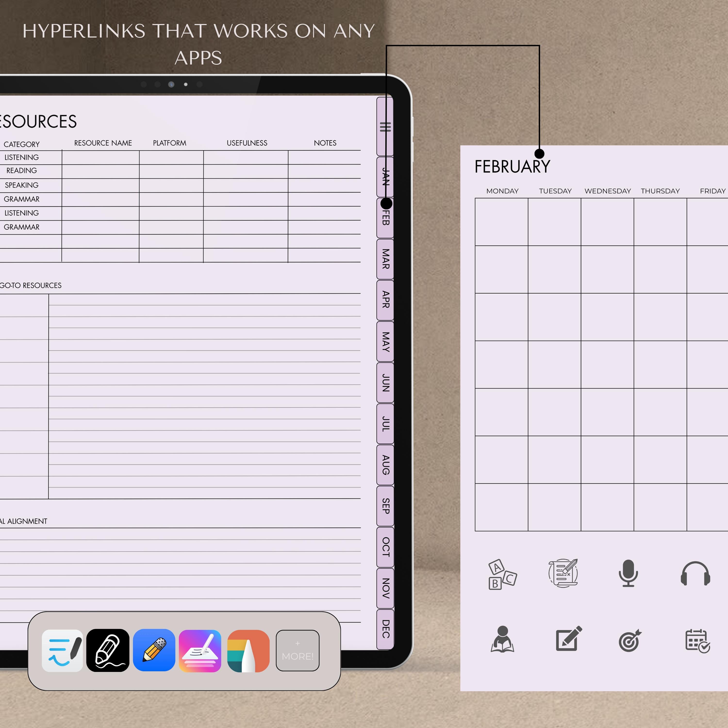Go to the NOV month tab

coord(385,588)
